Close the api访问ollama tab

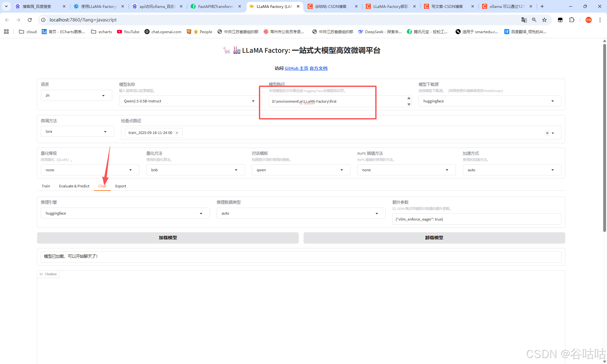181,6
